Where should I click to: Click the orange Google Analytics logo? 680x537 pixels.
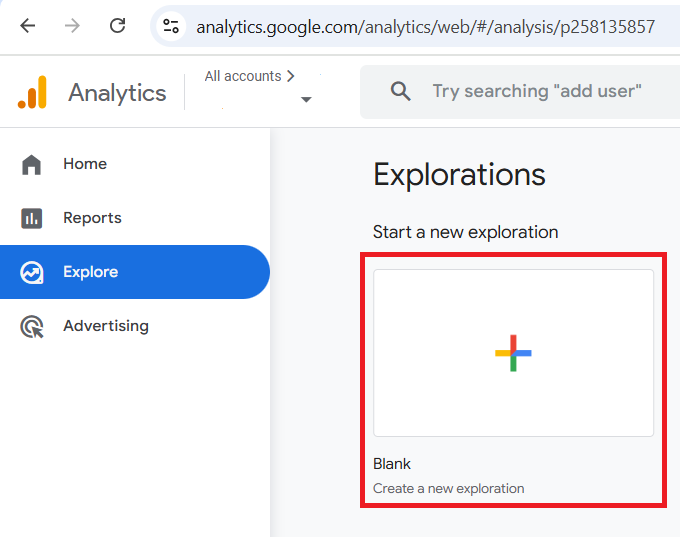pyautogui.click(x=32, y=92)
